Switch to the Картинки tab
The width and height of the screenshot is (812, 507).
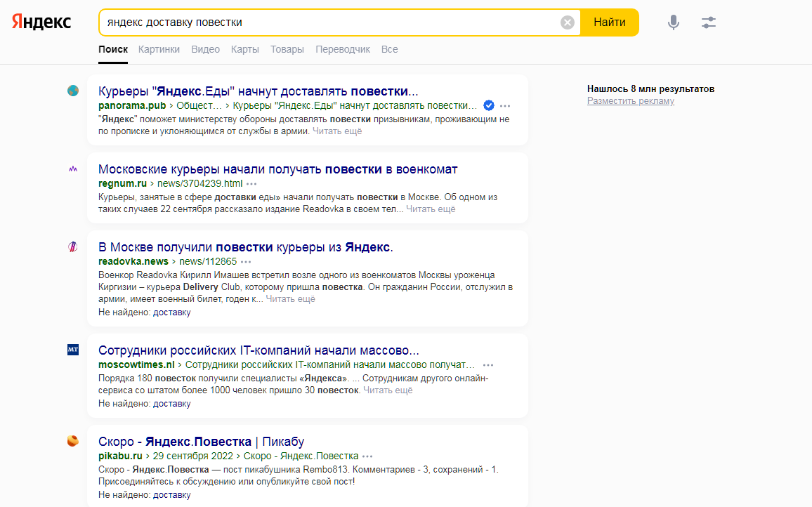(159, 49)
